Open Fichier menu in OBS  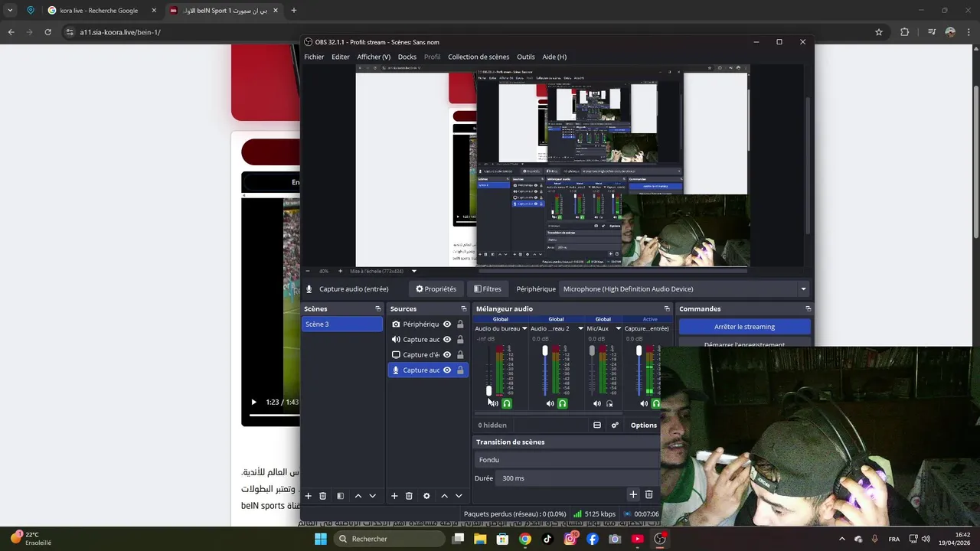click(x=314, y=57)
